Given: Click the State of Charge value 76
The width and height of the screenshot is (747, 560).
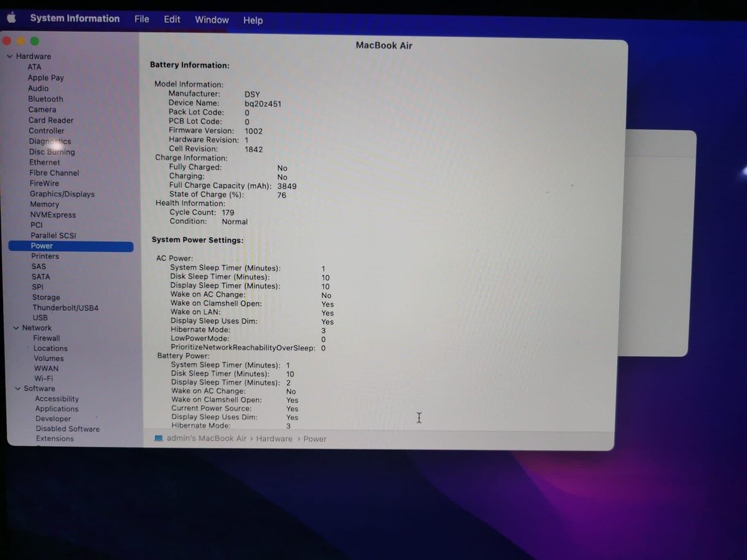Looking at the screenshot, I should (281, 195).
